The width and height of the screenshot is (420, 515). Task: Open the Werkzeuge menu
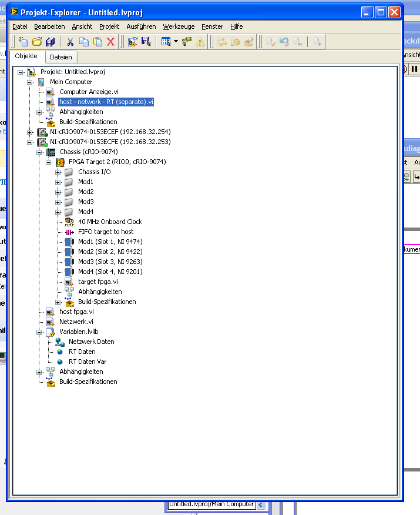pyautogui.click(x=178, y=26)
